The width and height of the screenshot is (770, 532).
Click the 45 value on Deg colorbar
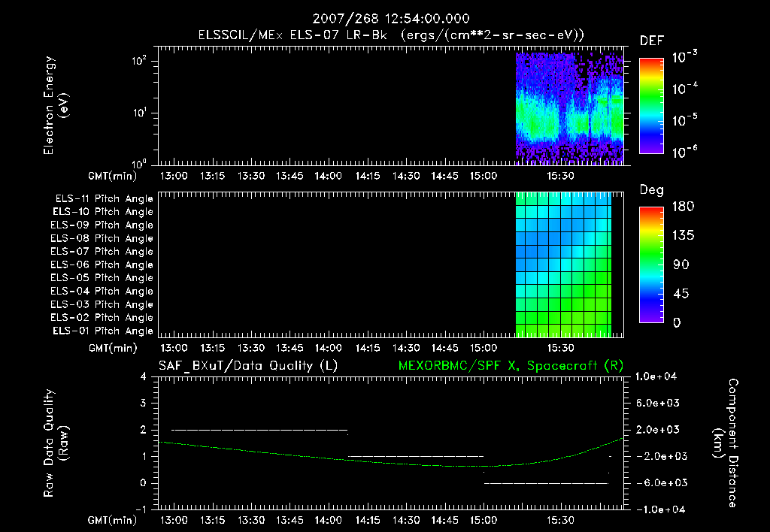[681, 294]
